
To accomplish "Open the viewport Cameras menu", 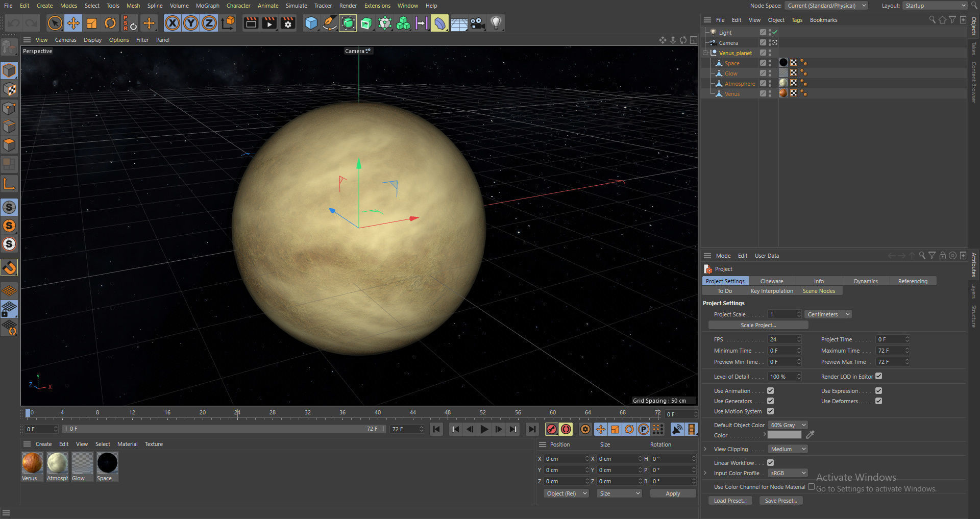I will 65,40.
